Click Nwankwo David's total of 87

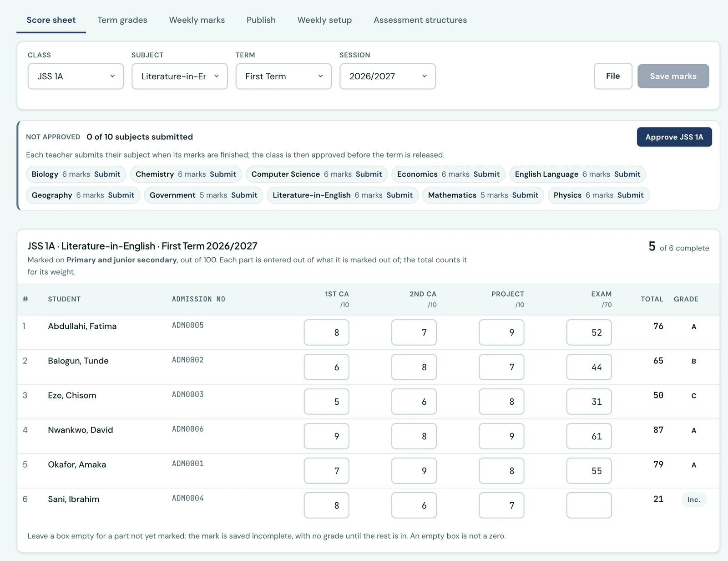[658, 430]
